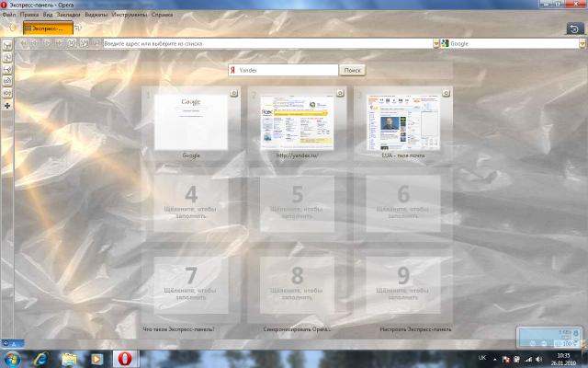The width and height of the screenshot is (588, 368).
Task: Open the 'Синхронизировать Opera' link
Action: click(x=297, y=329)
